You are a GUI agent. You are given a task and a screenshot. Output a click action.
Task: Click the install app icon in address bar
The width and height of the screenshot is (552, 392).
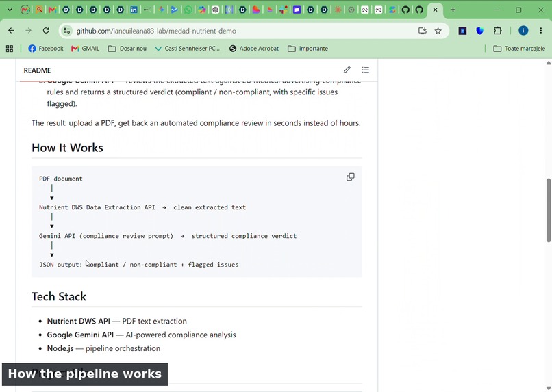pyautogui.click(x=422, y=31)
